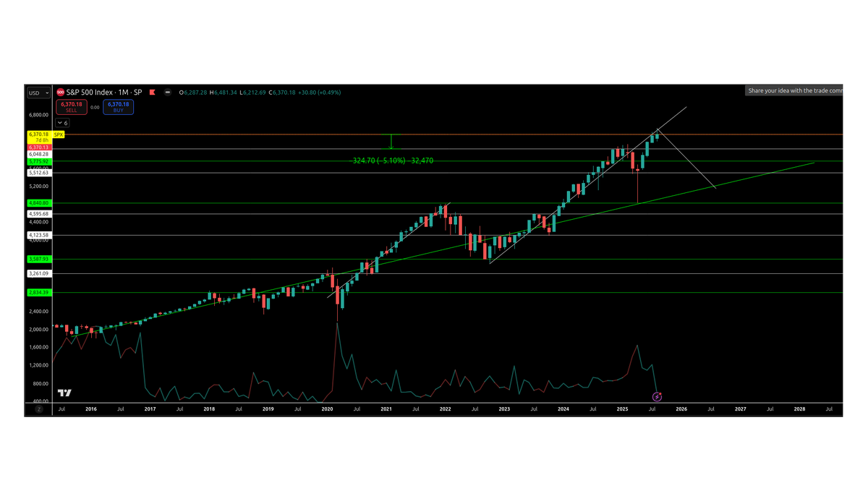Click the 2026 label on time axis

pyautogui.click(x=681, y=409)
